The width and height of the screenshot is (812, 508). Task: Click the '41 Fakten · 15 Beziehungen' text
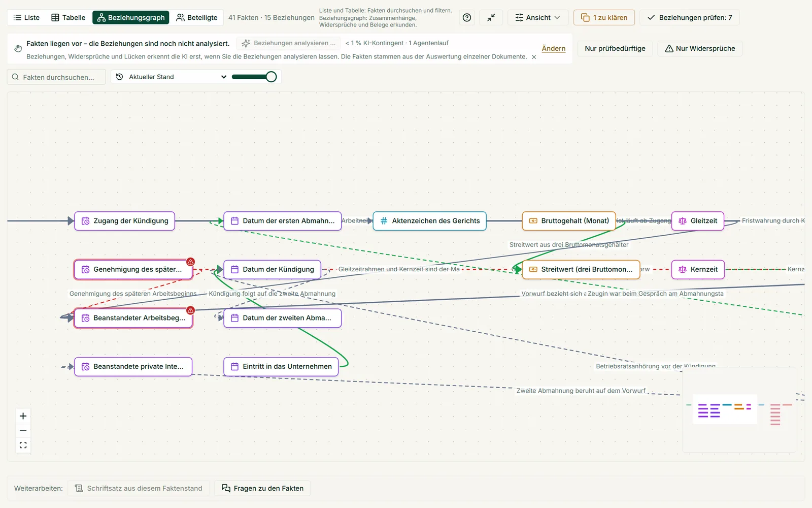[272, 18]
